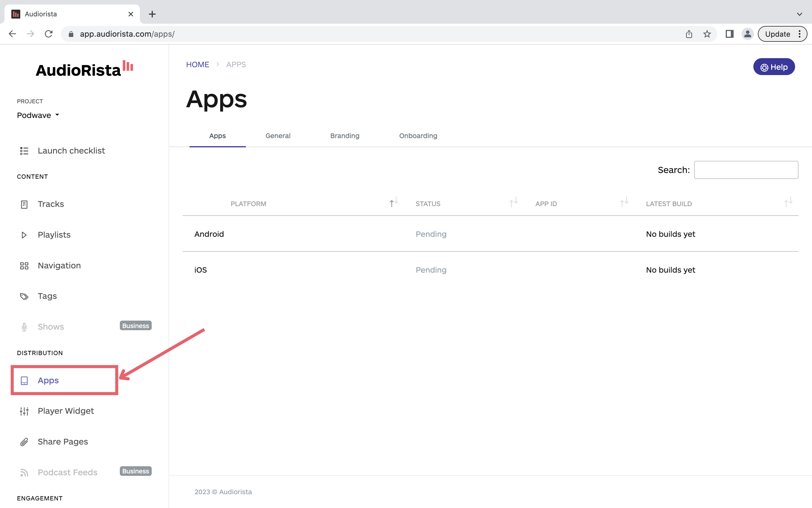Screen dimensions: 812x508
Task: Switch to the Branding tab
Action: tap(345, 136)
